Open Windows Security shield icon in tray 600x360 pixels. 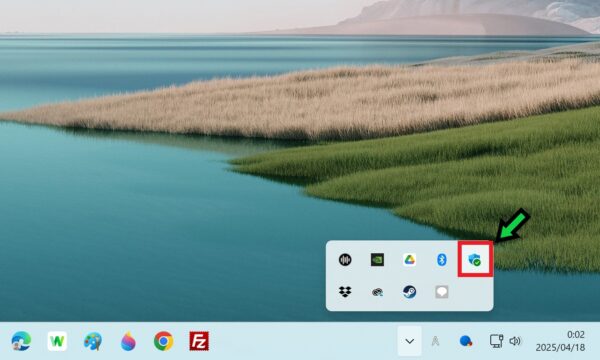tap(475, 260)
